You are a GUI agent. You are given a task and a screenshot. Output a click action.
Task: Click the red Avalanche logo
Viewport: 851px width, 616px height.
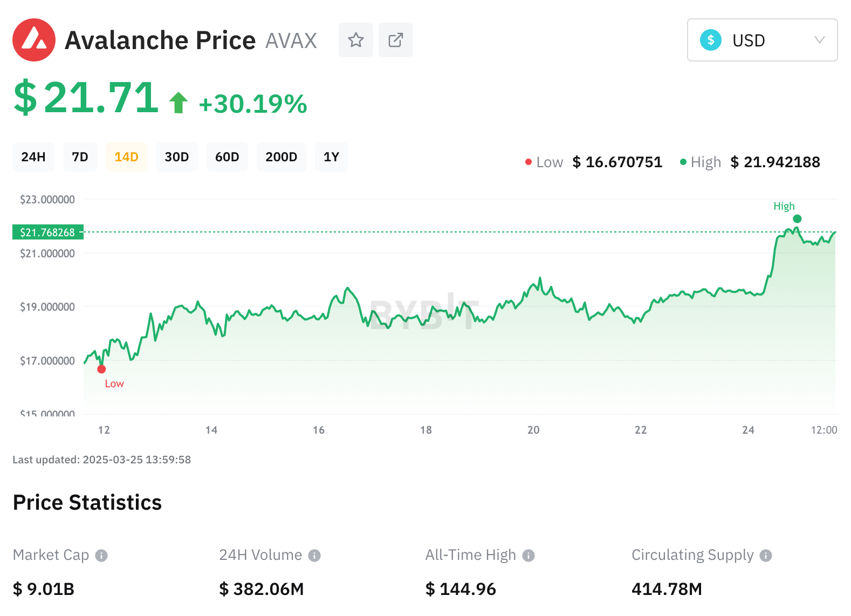click(x=34, y=40)
